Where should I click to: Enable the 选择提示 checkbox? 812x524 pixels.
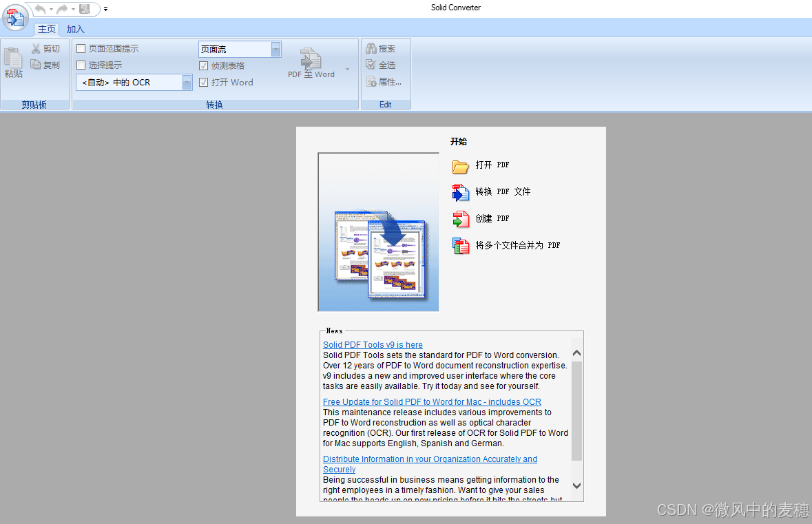click(x=81, y=65)
